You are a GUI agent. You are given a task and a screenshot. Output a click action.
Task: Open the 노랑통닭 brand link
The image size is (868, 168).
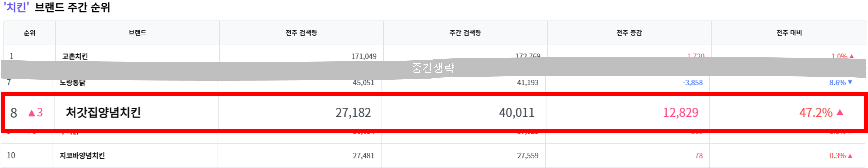pyautogui.click(x=72, y=83)
